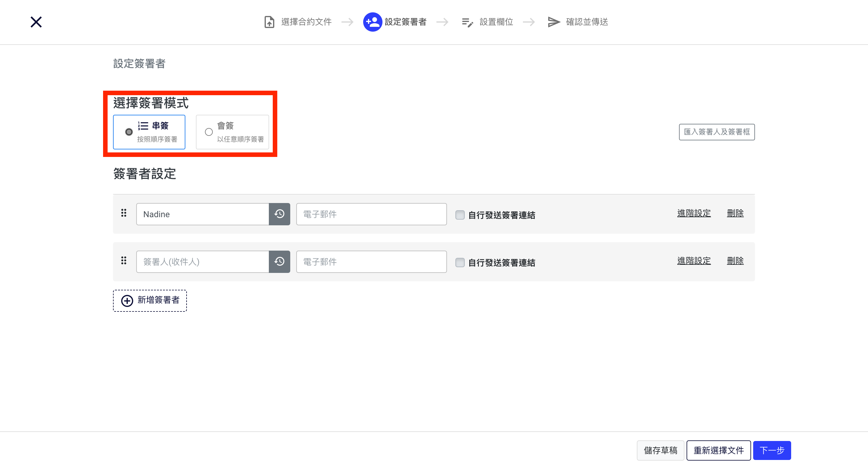Click the add-person icon for 設定簽署者 step

372,22
